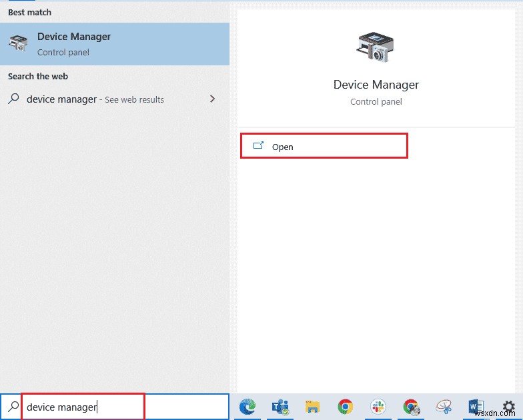Launch Microsoft Edge from the taskbar
The image size is (523, 420).
point(247,407)
